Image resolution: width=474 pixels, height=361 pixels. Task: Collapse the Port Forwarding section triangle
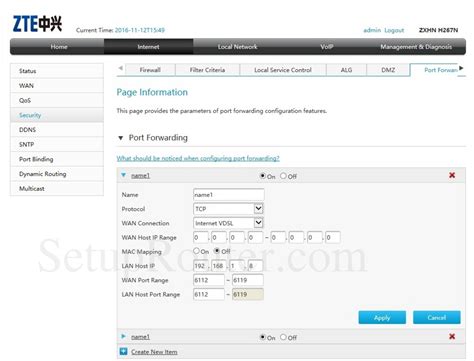121,138
